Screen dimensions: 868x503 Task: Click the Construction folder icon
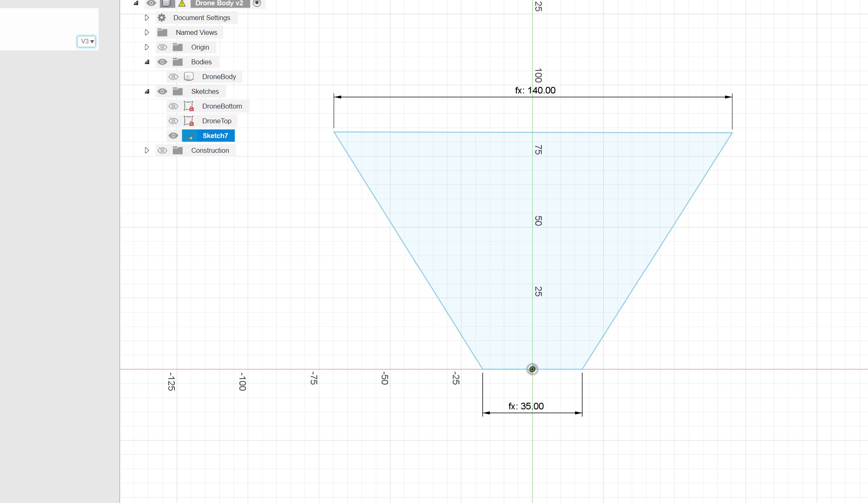[178, 150]
